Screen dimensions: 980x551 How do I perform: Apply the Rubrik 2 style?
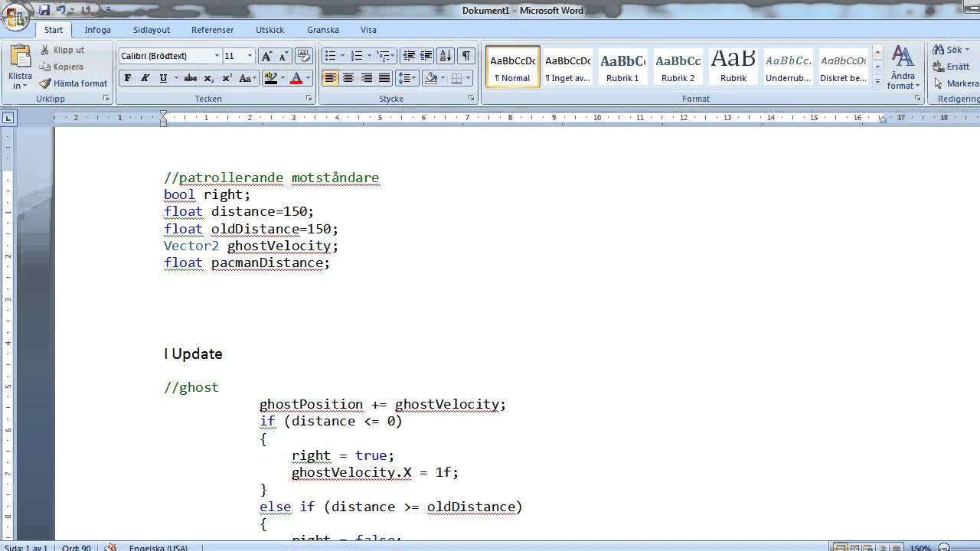(x=678, y=67)
